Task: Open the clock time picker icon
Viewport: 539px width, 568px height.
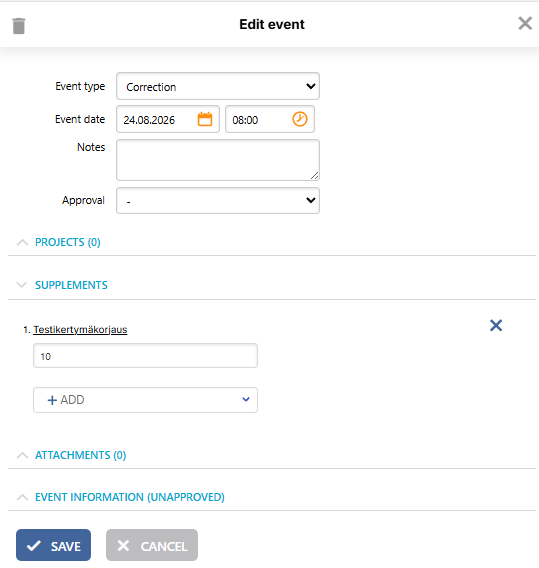Action: (x=300, y=119)
